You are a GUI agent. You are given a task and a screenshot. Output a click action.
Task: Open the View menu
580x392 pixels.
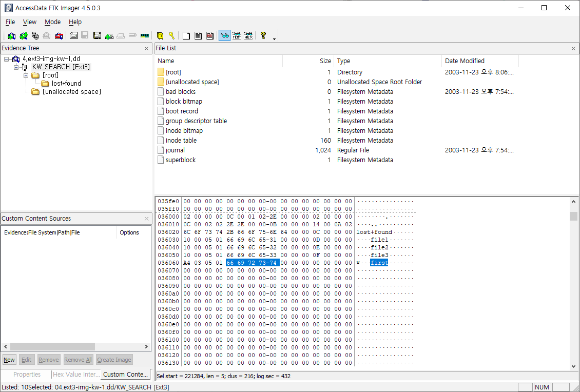tap(30, 22)
